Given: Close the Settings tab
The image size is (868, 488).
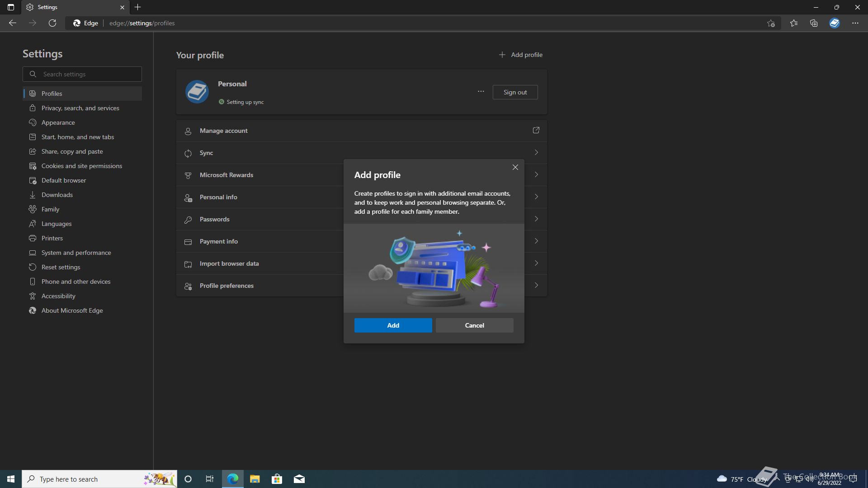Looking at the screenshot, I should click(x=122, y=7).
